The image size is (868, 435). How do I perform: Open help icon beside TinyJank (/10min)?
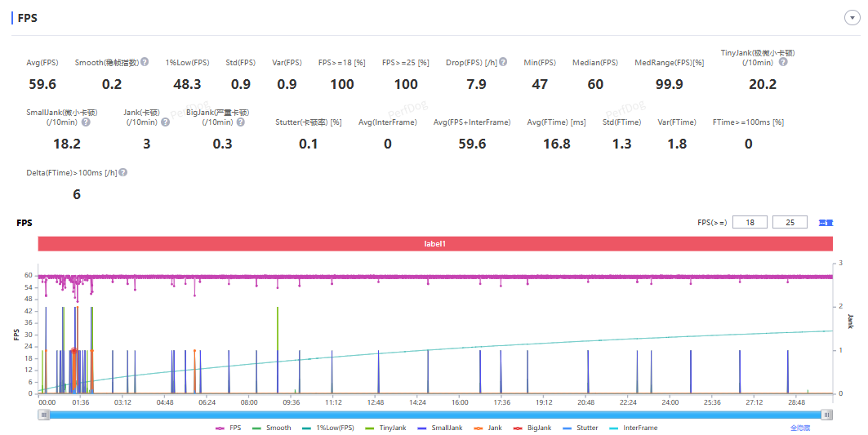click(x=783, y=62)
